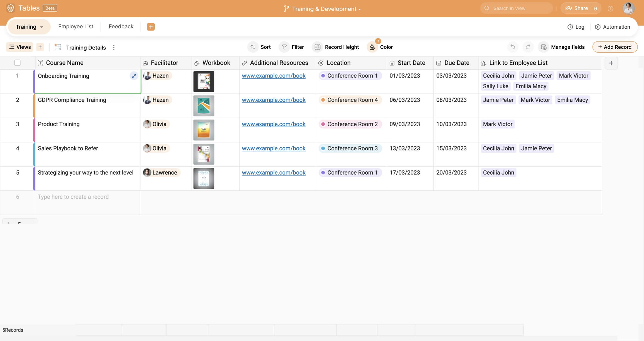Open the Product Training workbook thumbnail
Image resolution: width=644 pixels, height=341 pixels.
tap(204, 130)
